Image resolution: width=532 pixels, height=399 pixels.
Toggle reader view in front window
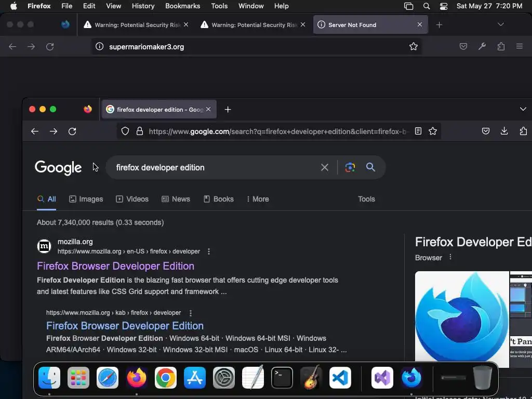(x=418, y=131)
